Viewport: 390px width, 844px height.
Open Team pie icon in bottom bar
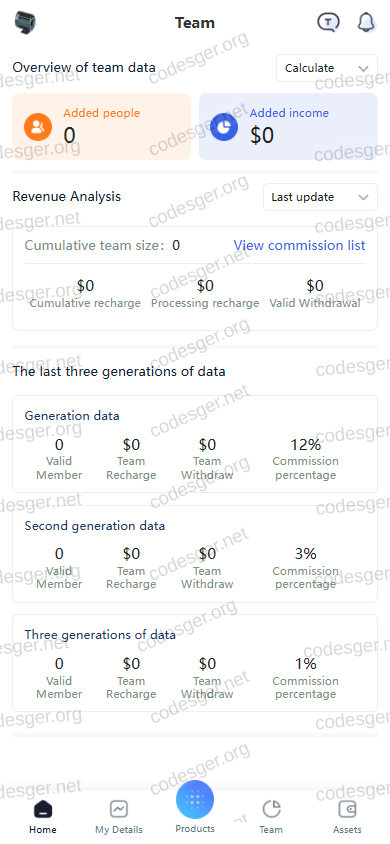(271, 809)
